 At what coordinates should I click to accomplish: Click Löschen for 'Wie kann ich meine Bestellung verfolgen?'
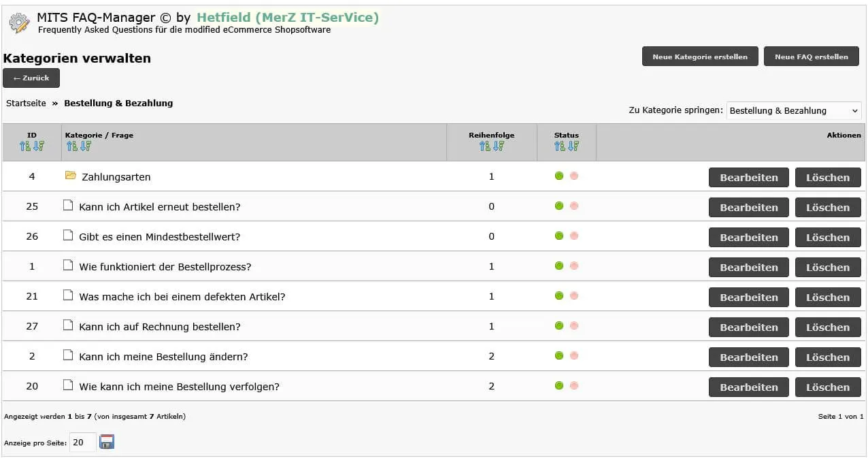click(828, 387)
